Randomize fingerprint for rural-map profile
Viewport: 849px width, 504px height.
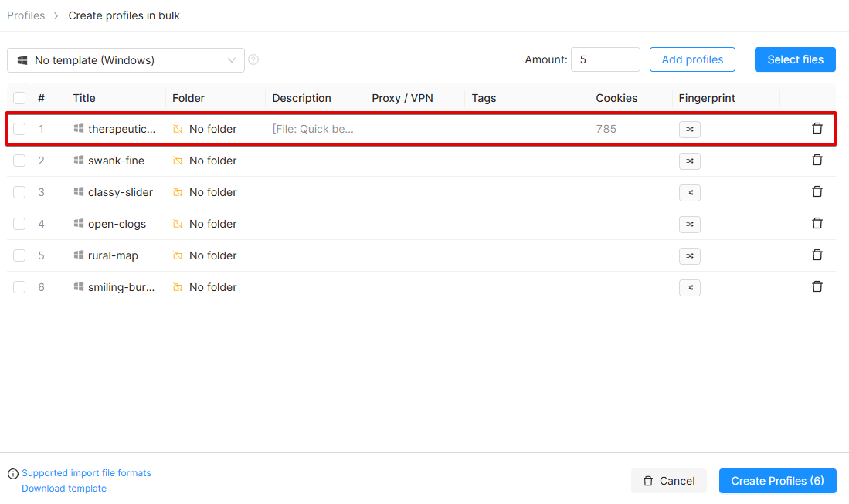click(689, 255)
